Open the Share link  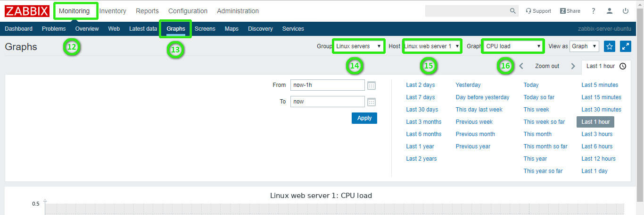pos(570,11)
